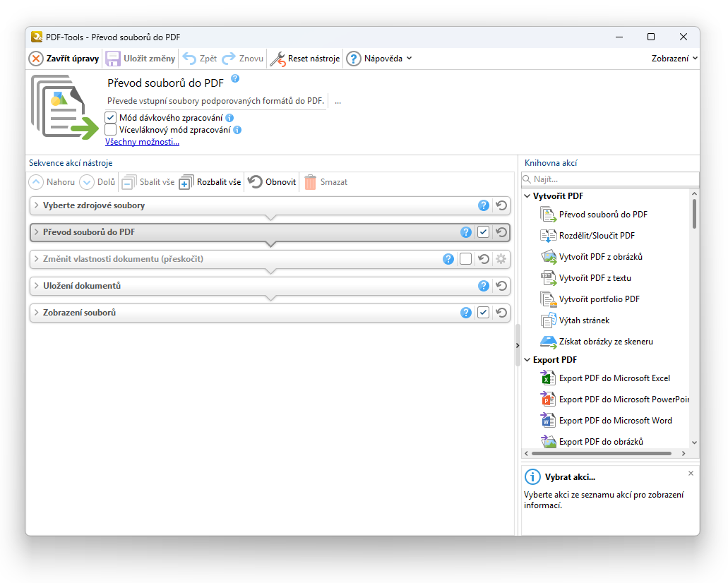Collapse the Knihovna akcí side panel arrow

tap(518, 346)
